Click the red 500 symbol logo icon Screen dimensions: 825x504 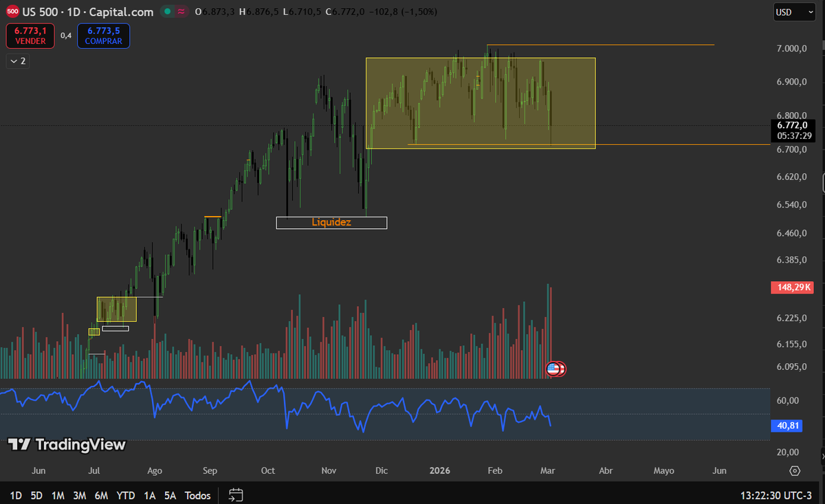click(x=12, y=12)
